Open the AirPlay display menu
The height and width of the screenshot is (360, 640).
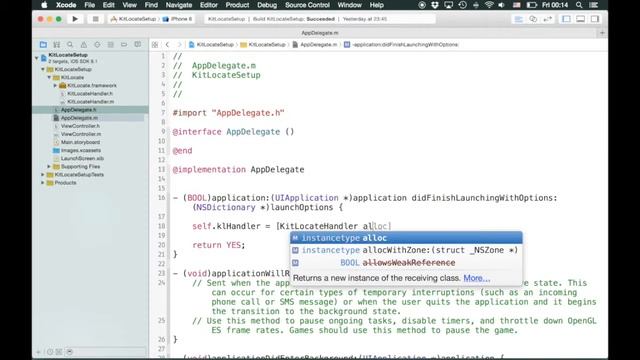pos(449,5)
